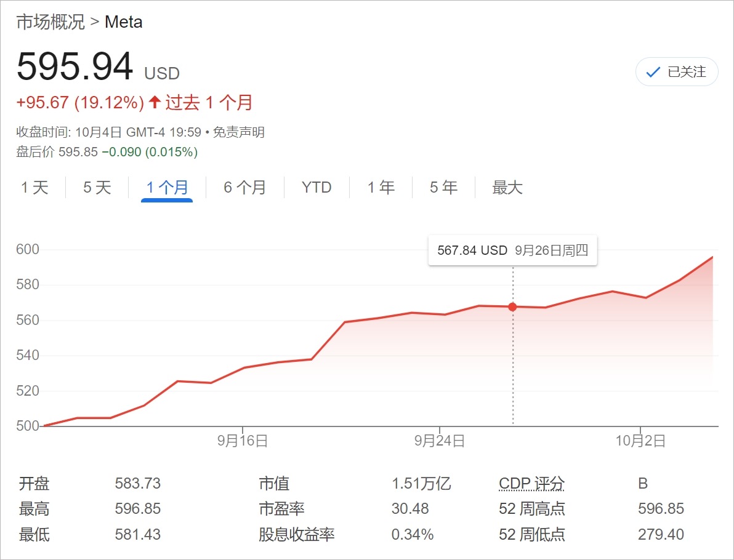Screen dimensions: 734x560
Task: Open the 免责声明 disclaimer link
Action: pos(239,132)
